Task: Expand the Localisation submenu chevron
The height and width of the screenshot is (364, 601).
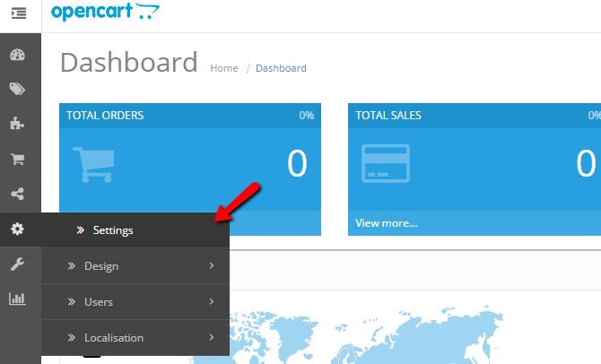Action: coord(212,337)
